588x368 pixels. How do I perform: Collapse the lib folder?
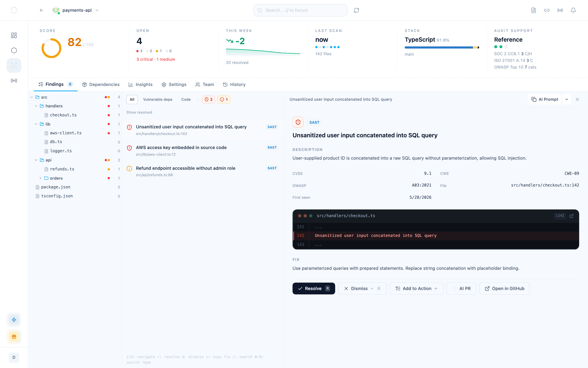point(36,124)
